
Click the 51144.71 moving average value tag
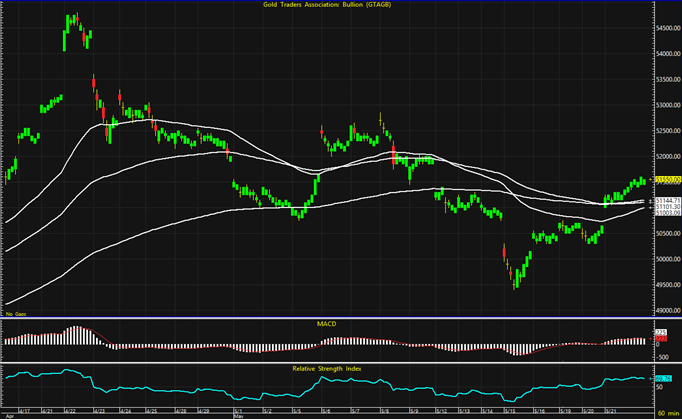(666, 200)
